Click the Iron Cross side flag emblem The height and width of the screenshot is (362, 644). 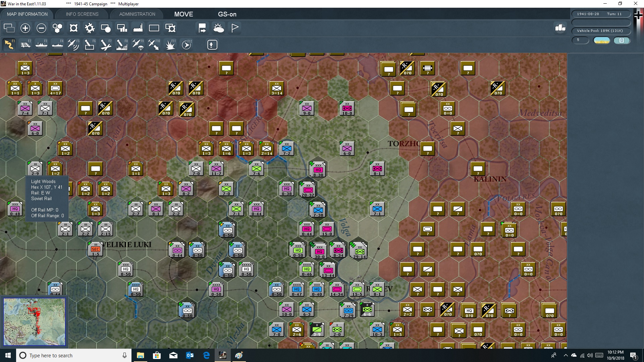638,15
